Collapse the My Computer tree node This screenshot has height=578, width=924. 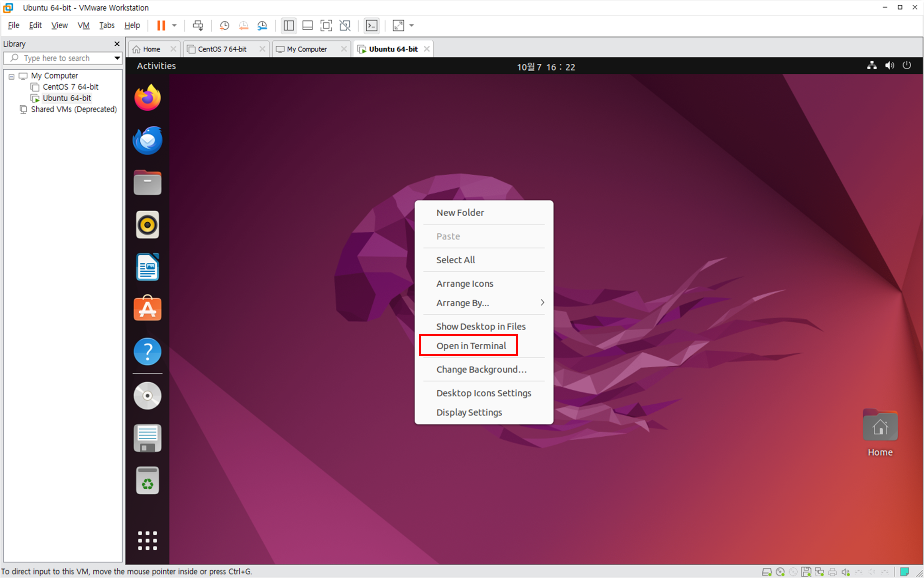[x=12, y=76]
